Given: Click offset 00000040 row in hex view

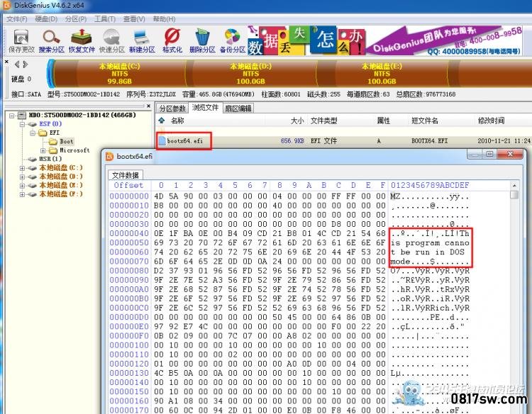Looking at the screenshot, I should tap(290, 234).
